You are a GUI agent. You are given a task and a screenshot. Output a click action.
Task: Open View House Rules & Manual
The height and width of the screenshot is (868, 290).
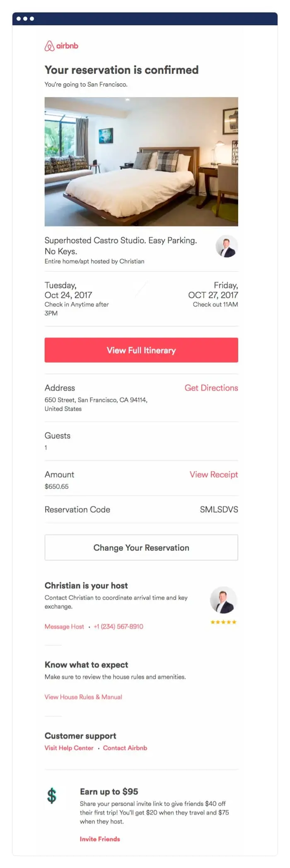(83, 697)
